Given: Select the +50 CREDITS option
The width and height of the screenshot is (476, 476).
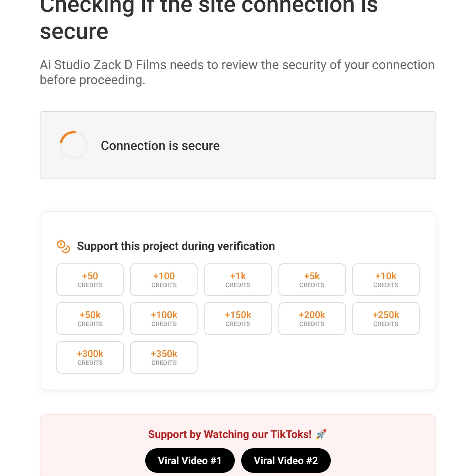Looking at the screenshot, I should click(90, 280).
